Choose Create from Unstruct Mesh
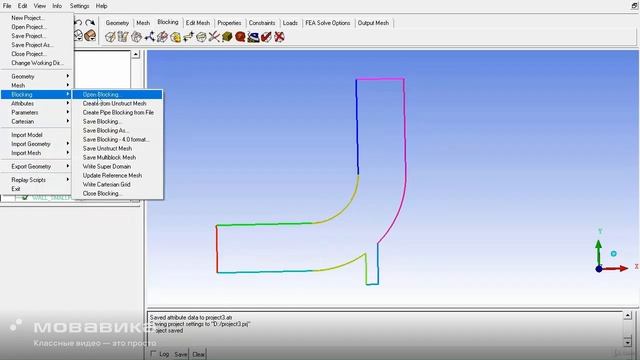 pos(118,103)
